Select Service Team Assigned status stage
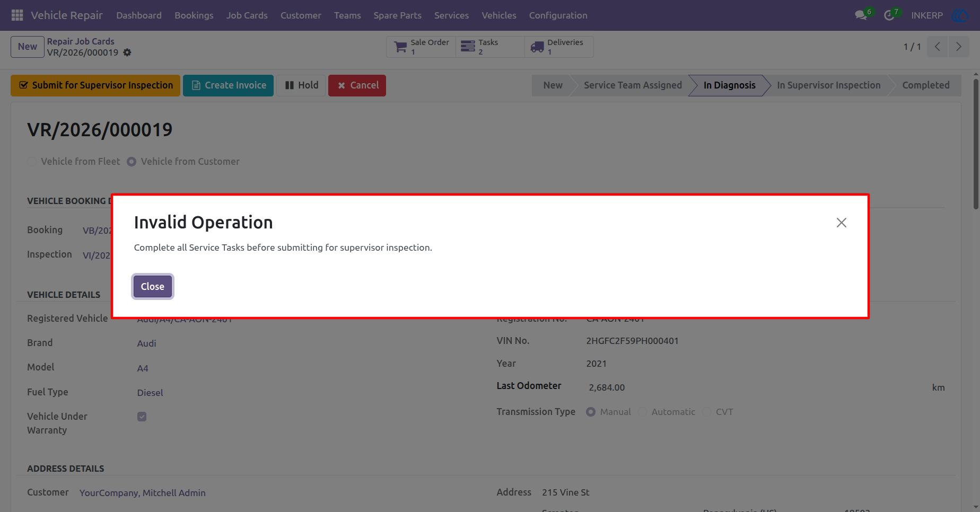Image resolution: width=980 pixels, height=512 pixels. pos(633,85)
